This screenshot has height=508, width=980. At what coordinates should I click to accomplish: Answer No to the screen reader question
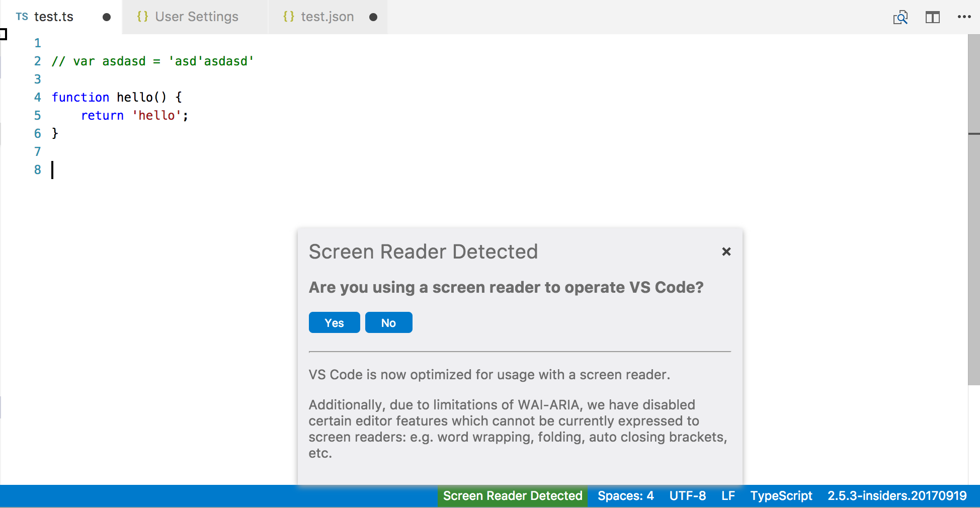[388, 322]
